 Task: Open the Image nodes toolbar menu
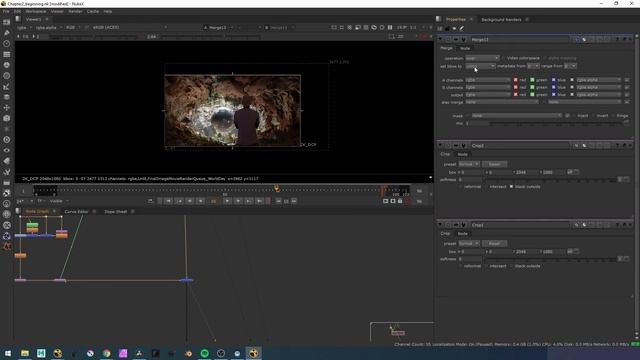coord(7,22)
